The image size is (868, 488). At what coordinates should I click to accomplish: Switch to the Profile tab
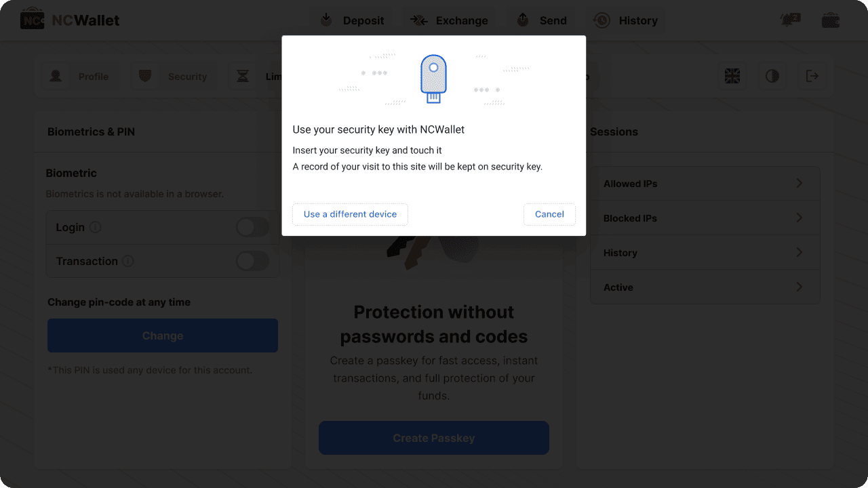[x=80, y=77]
